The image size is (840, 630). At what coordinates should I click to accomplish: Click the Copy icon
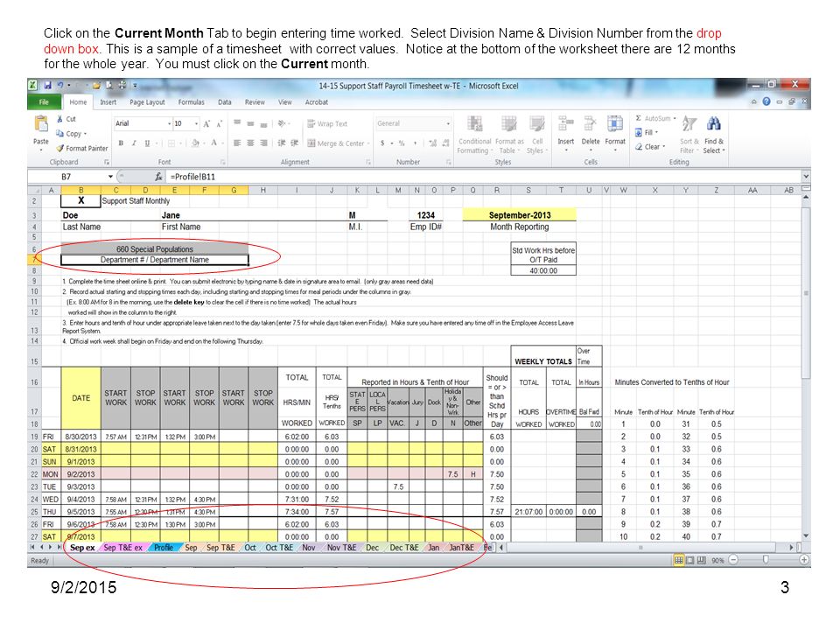(60, 133)
